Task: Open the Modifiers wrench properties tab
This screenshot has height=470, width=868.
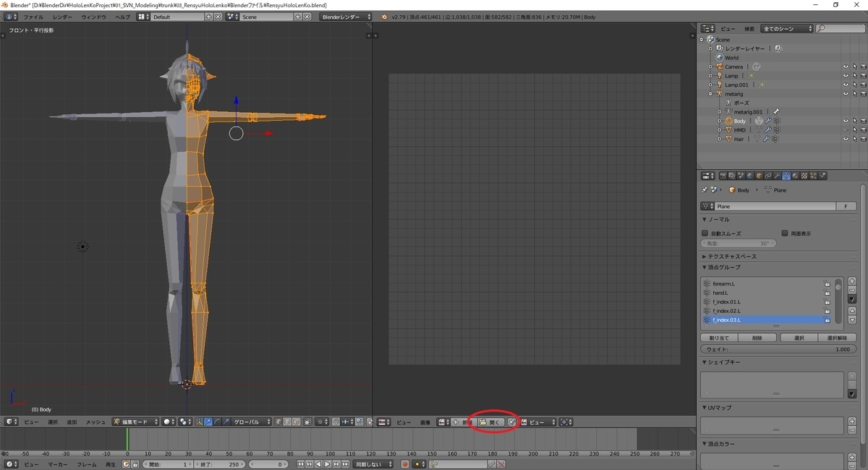Action: (x=777, y=176)
